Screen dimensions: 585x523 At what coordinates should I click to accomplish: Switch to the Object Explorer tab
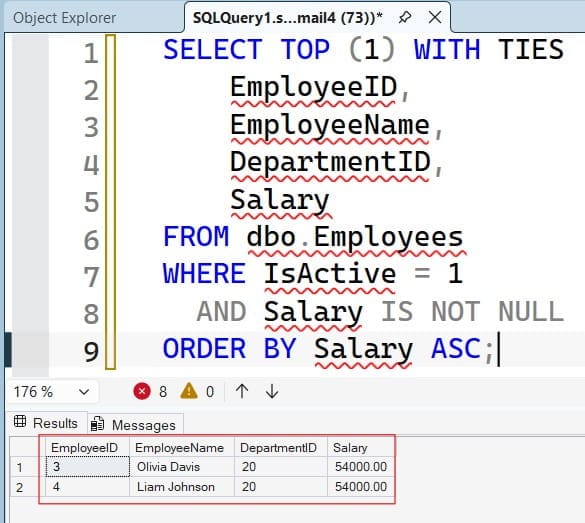(65, 18)
